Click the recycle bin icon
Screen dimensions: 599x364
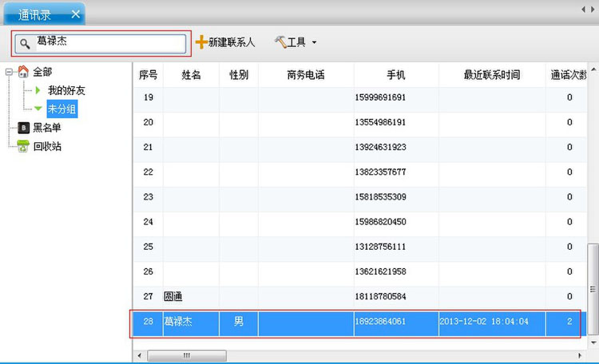[x=23, y=146]
